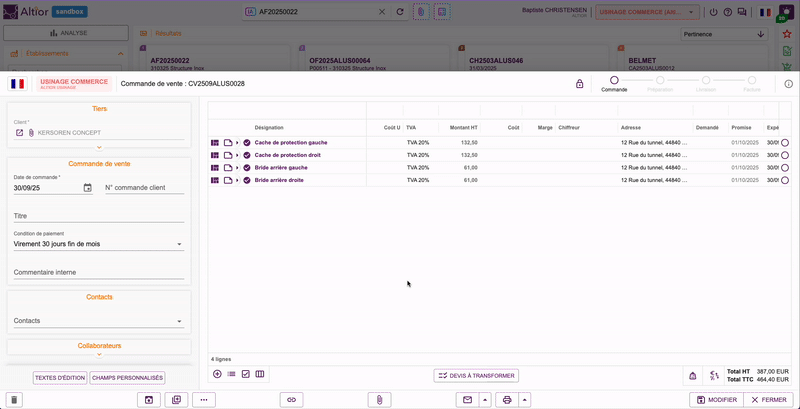Open three-dots more actions button
The width and height of the screenshot is (800, 409).
[x=204, y=400]
